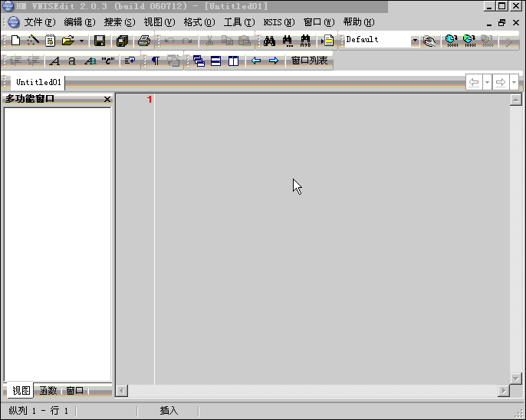Image resolution: width=526 pixels, height=420 pixels.
Task: Click the redo arrow icon
Action: [x=187, y=41]
